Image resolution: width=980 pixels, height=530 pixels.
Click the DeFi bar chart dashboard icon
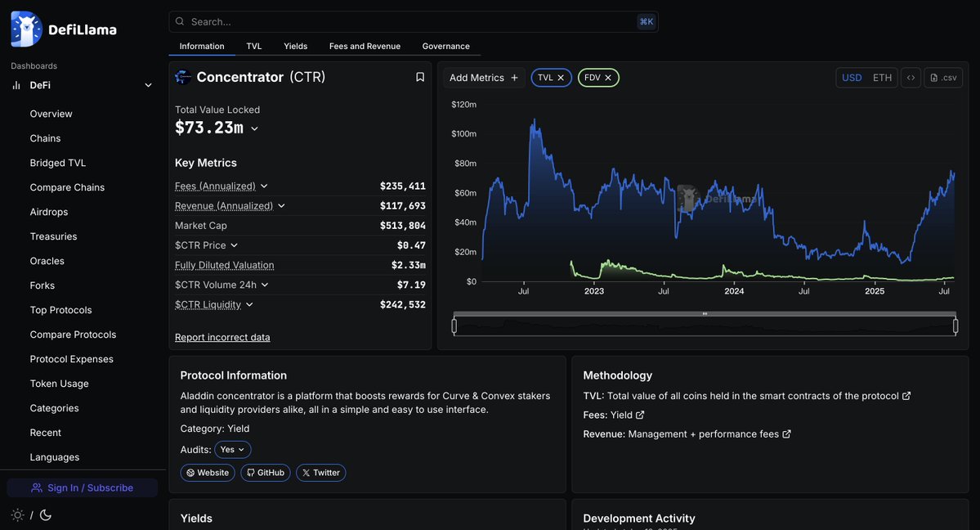point(16,85)
